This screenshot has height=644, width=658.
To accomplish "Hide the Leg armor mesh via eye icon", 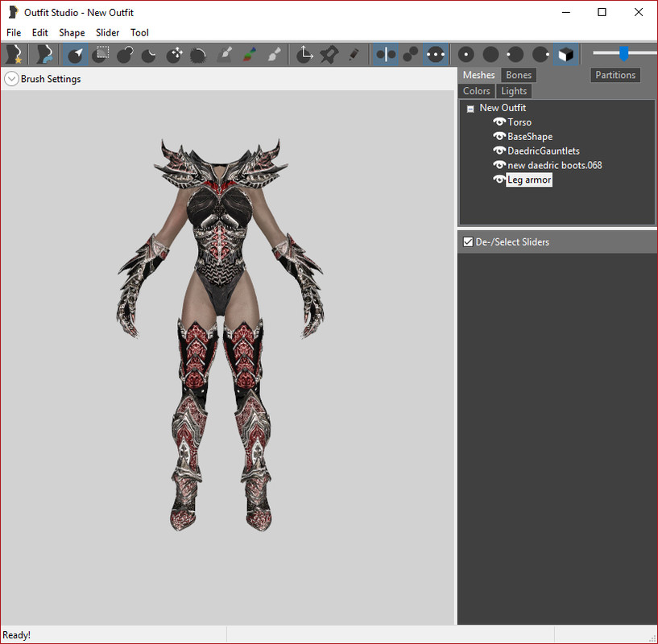I will [499, 180].
